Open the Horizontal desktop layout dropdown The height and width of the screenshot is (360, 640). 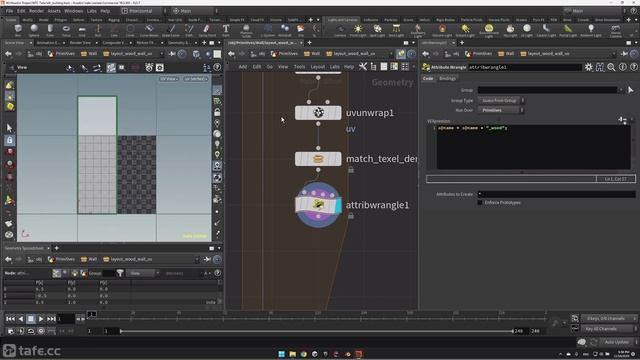pos(144,11)
